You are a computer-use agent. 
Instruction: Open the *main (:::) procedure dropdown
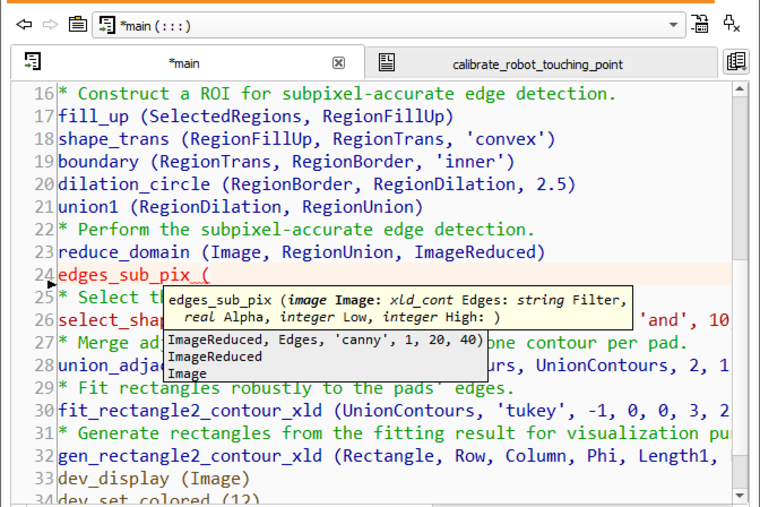389,25
